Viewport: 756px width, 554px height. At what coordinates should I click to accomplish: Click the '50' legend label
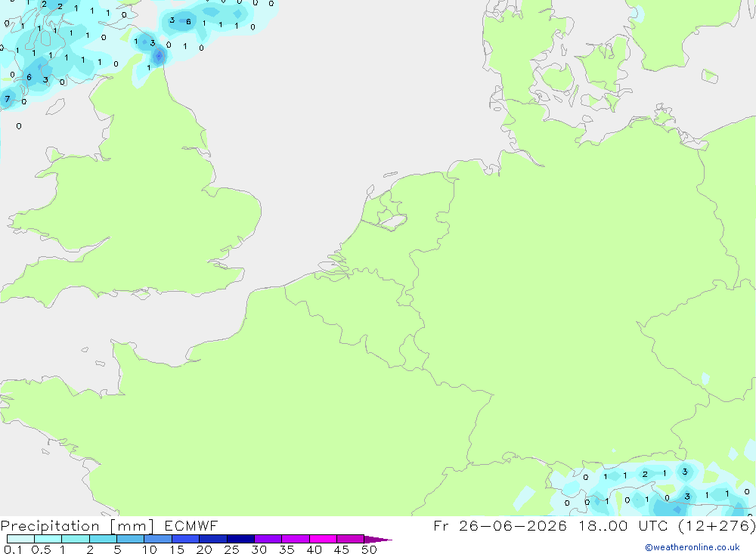coord(369,549)
